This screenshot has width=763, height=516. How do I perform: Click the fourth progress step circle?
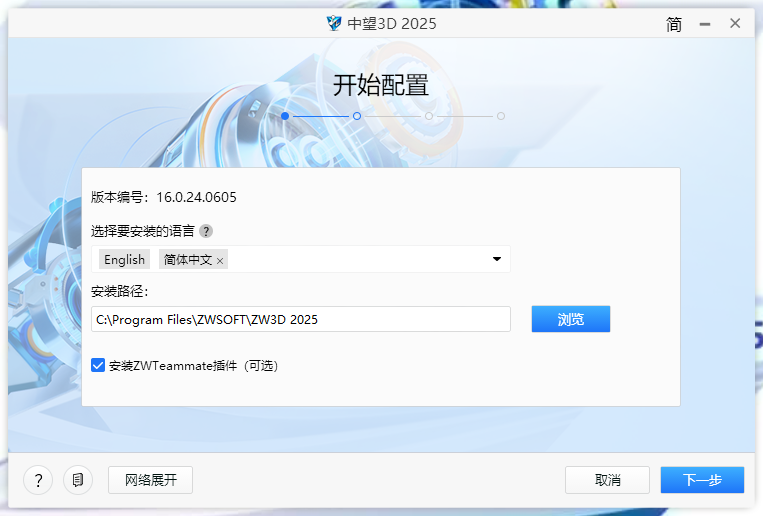pos(501,116)
